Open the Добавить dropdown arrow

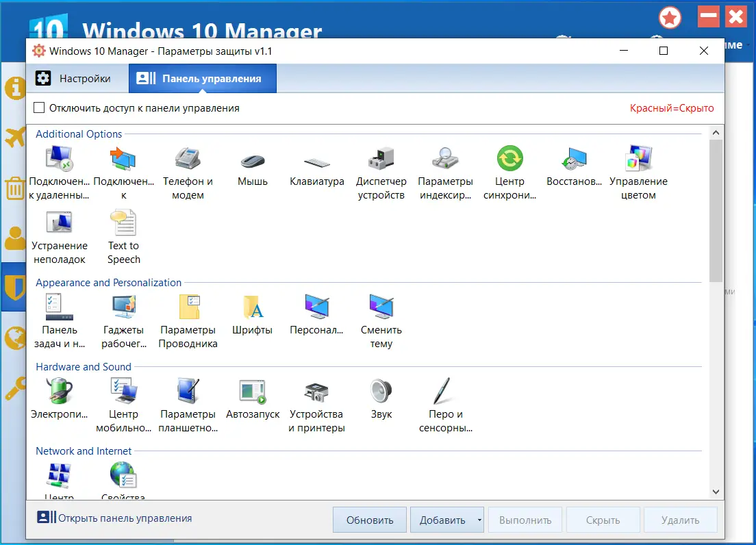[479, 520]
